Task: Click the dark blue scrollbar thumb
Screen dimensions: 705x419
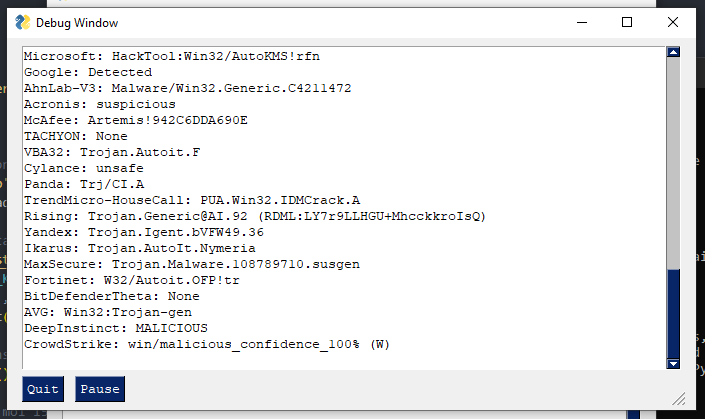Action: point(674,312)
